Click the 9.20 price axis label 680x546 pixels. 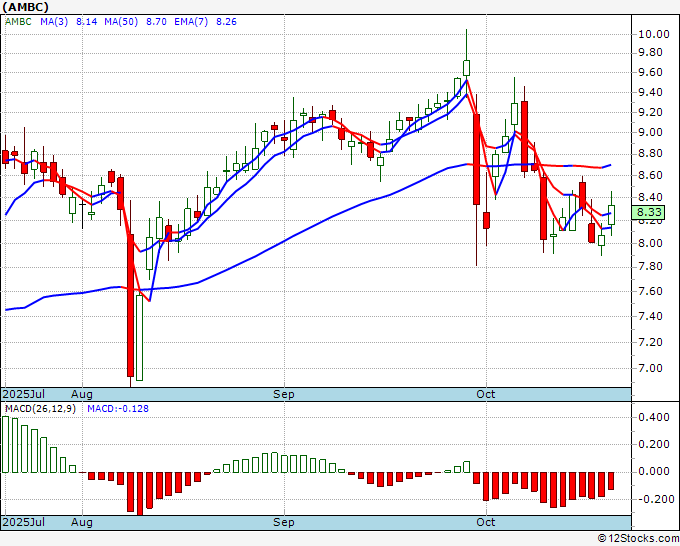[651, 112]
